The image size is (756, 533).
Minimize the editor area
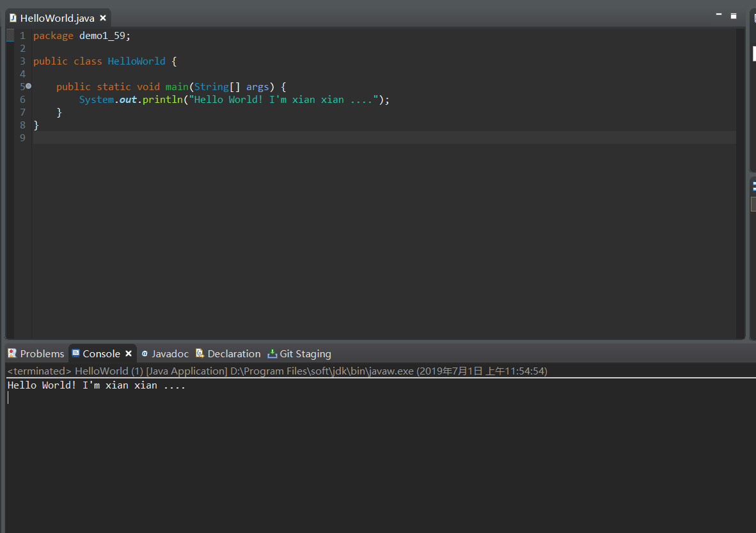719,15
